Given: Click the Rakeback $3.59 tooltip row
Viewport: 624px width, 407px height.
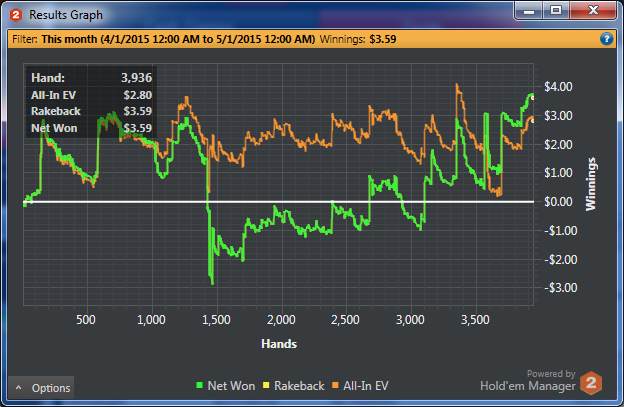Looking at the screenshot, I should click(x=92, y=111).
